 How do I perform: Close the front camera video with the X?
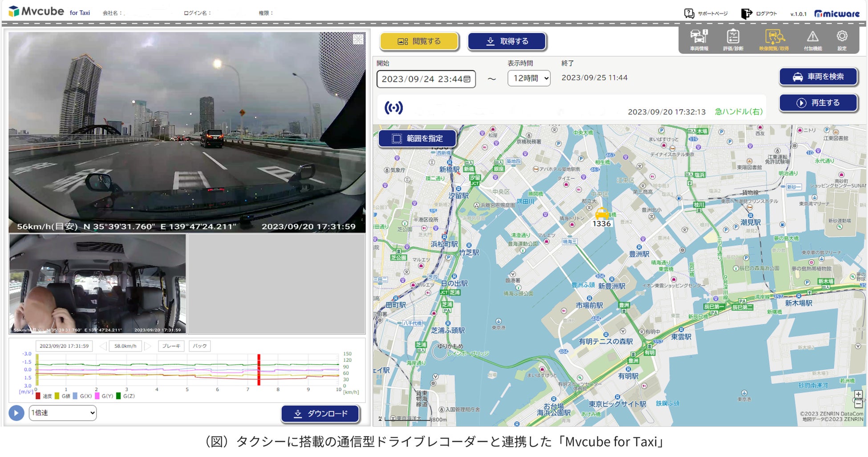click(x=358, y=40)
